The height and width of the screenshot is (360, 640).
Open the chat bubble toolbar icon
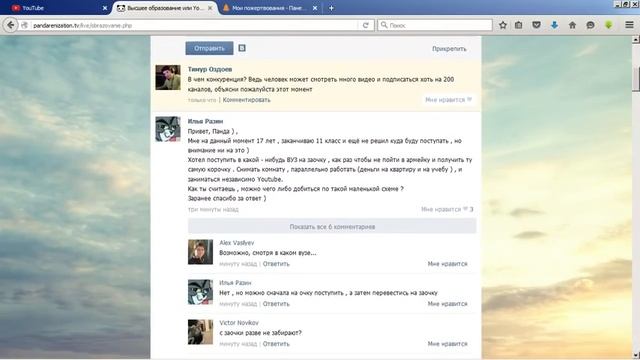tap(590, 25)
